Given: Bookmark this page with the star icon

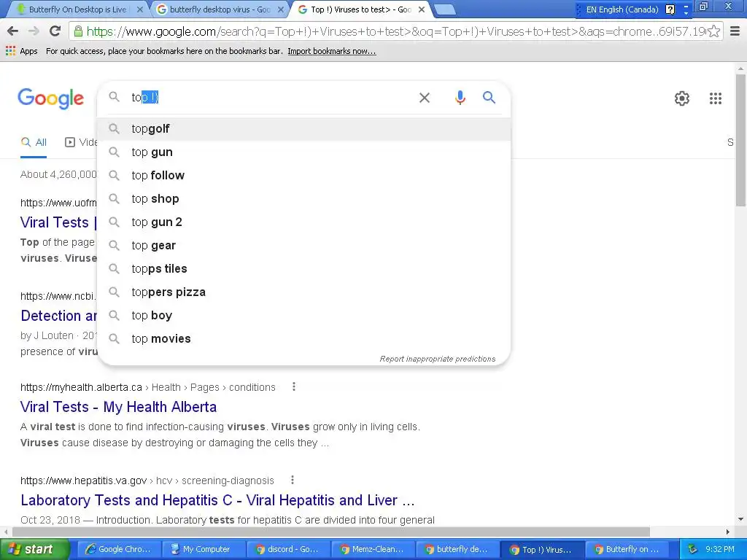Looking at the screenshot, I should pyautogui.click(x=713, y=31).
